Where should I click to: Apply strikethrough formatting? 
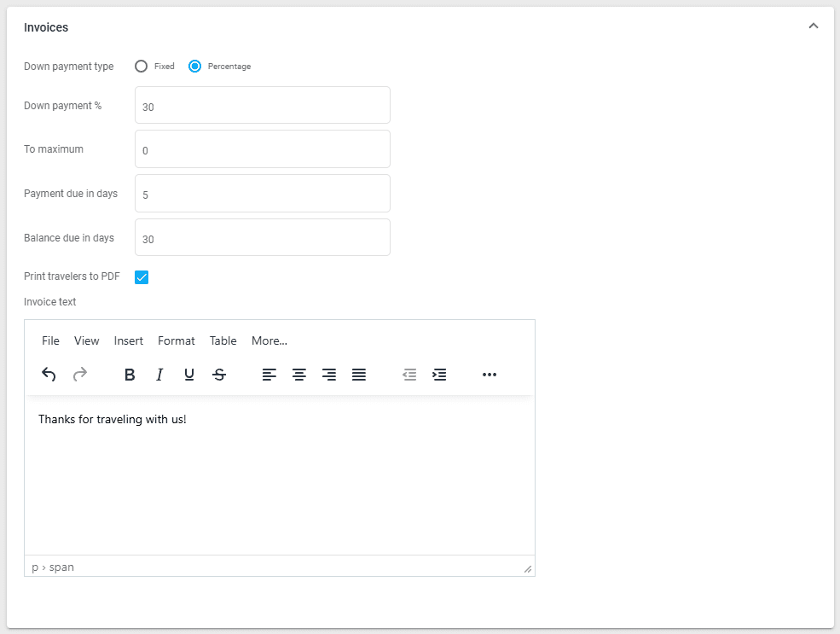point(219,375)
